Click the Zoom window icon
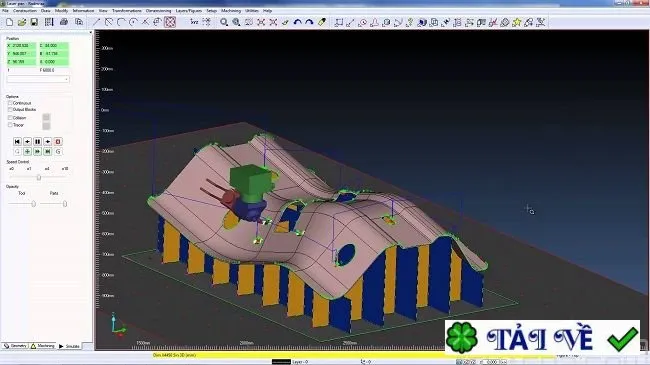This screenshot has width=650, height=365. [249, 22]
